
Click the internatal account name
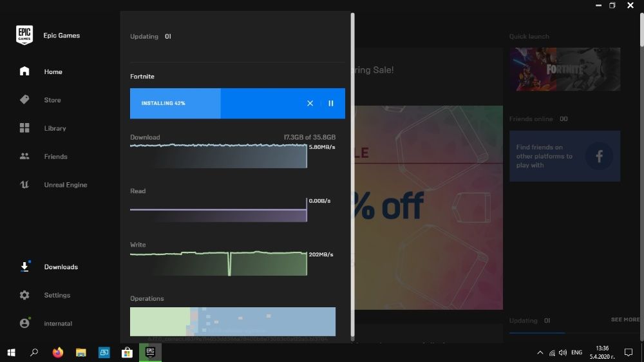[x=58, y=323]
